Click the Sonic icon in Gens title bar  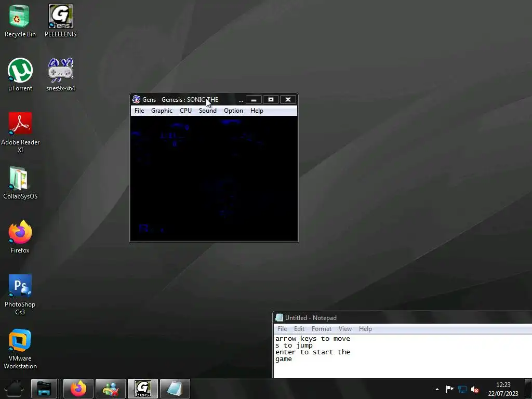137,99
